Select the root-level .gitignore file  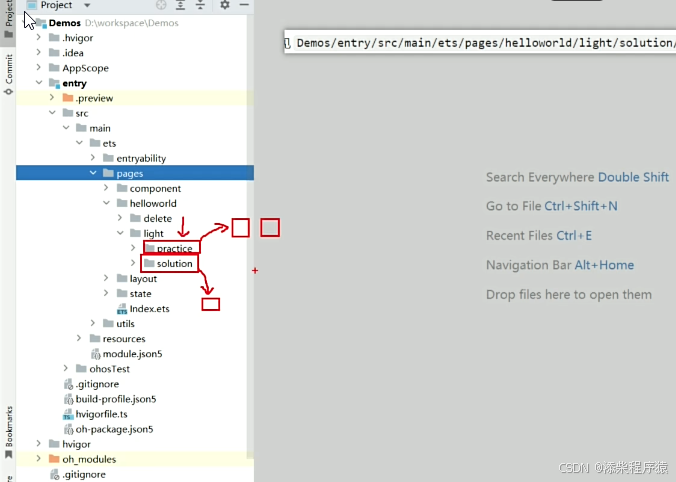pos(84,475)
